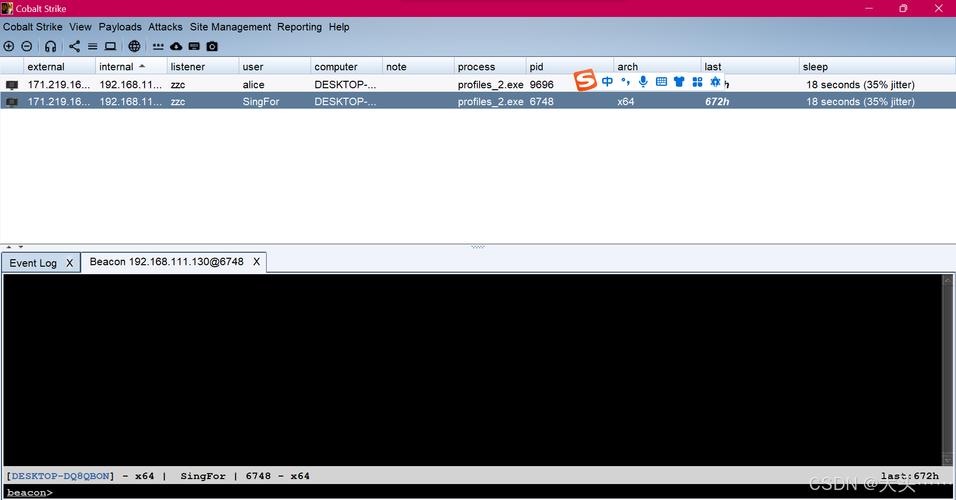The height and width of the screenshot is (500, 956).
Task: Click the beacon console vertical scrollbar
Action: point(947,370)
